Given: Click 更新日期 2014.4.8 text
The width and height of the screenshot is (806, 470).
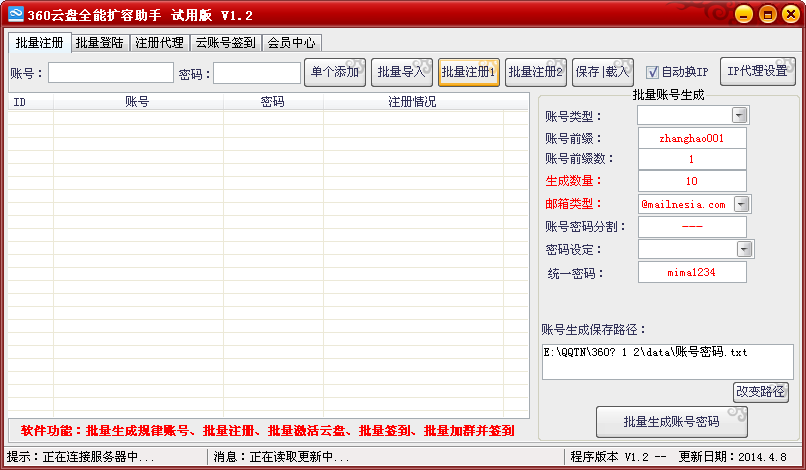Looking at the screenshot, I should click(732, 457).
